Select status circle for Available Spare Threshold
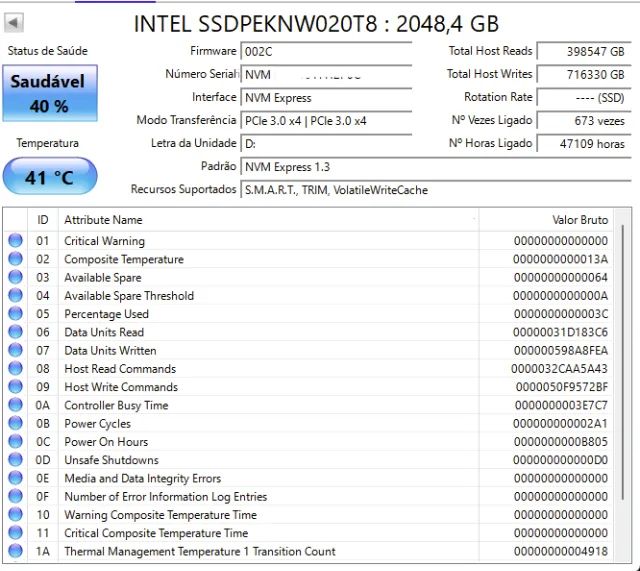The height and width of the screenshot is (571, 640). 16,295
